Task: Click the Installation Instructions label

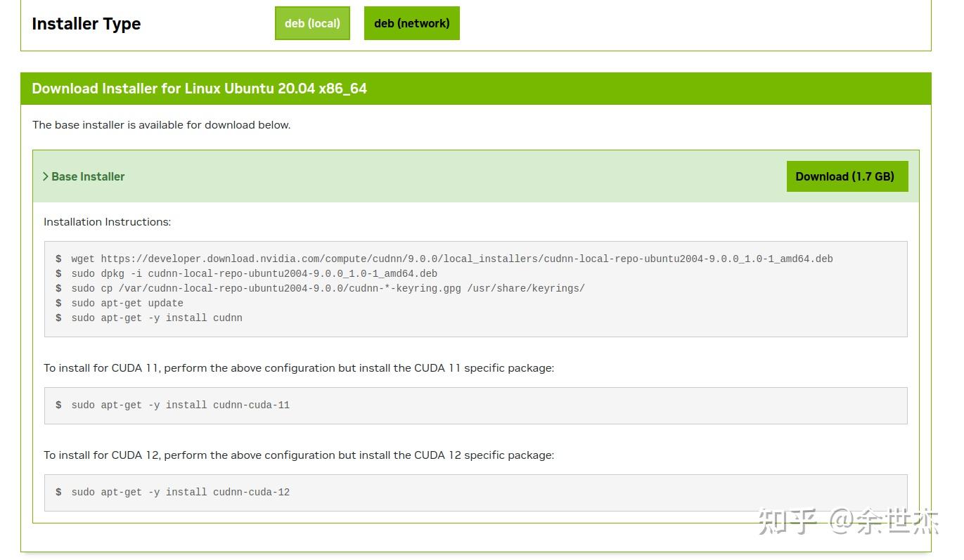Action: pyautogui.click(x=107, y=221)
